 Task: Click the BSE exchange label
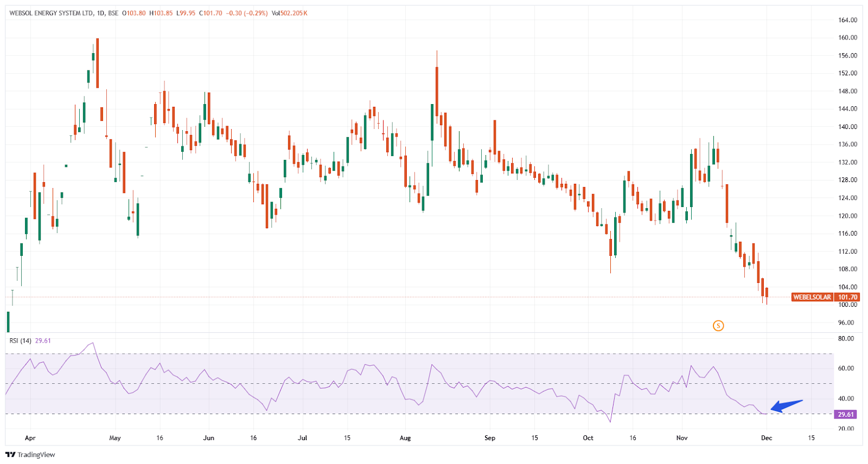pyautogui.click(x=113, y=13)
